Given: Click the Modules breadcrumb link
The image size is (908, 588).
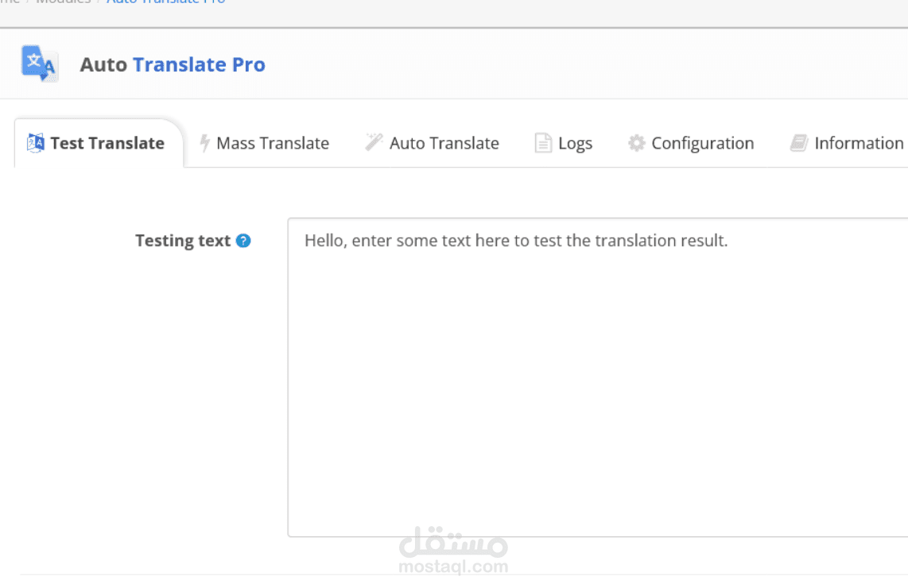Looking at the screenshot, I should [x=64, y=2].
